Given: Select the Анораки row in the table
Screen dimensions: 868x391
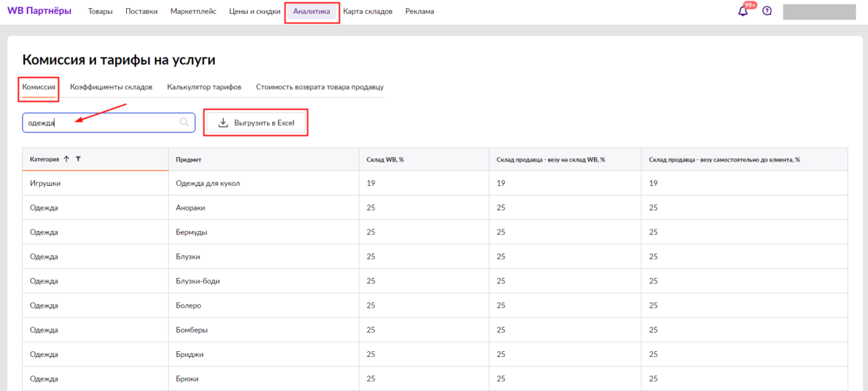Looking at the screenshot, I should (190, 208).
